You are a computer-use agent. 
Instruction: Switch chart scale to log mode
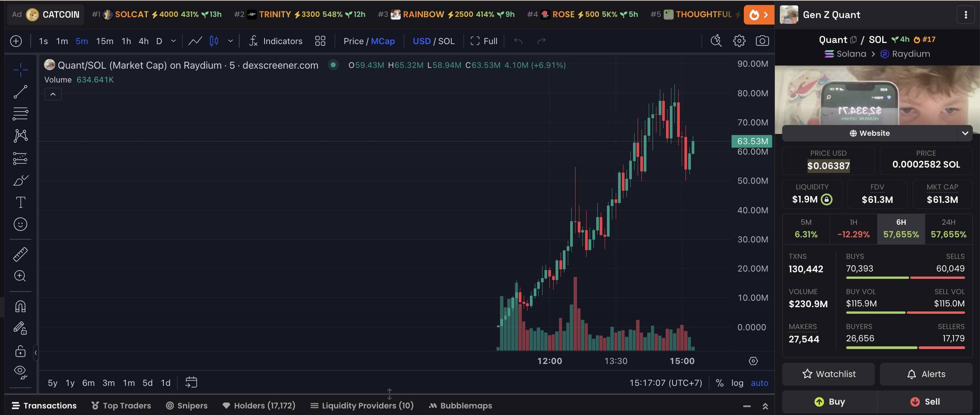pyautogui.click(x=737, y=382)
